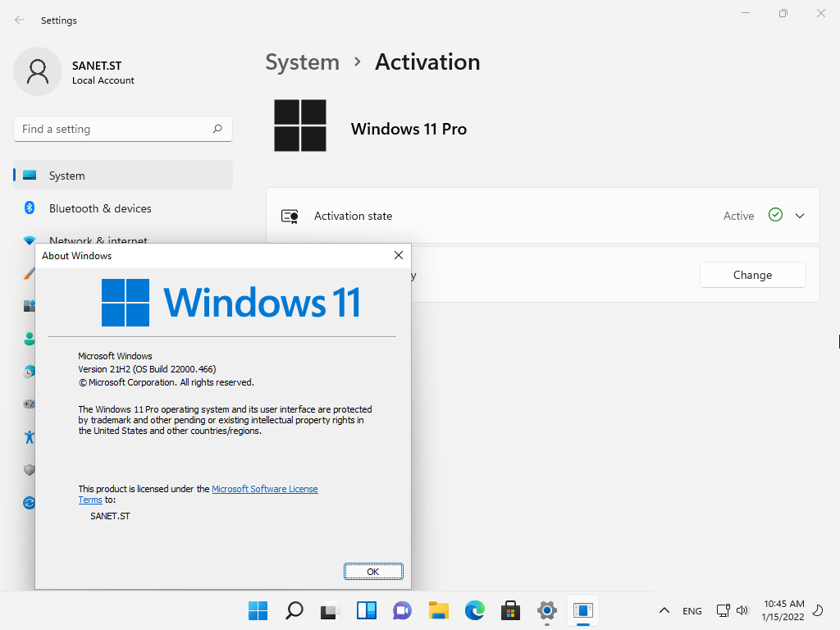Click the ENG language indicator
Image resolution: width=840 pixels, height=630 pixels.
tap(692, 610)
